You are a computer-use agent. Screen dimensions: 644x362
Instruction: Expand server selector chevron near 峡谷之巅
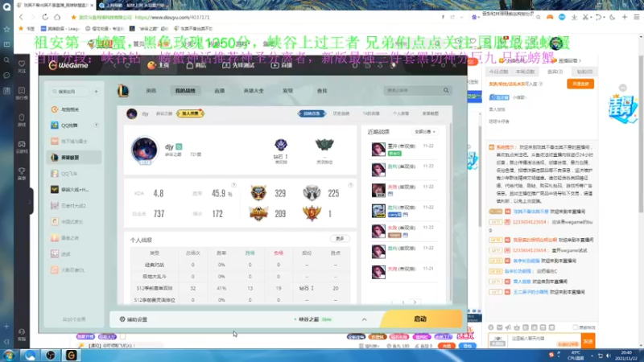[x=365, y=319]
